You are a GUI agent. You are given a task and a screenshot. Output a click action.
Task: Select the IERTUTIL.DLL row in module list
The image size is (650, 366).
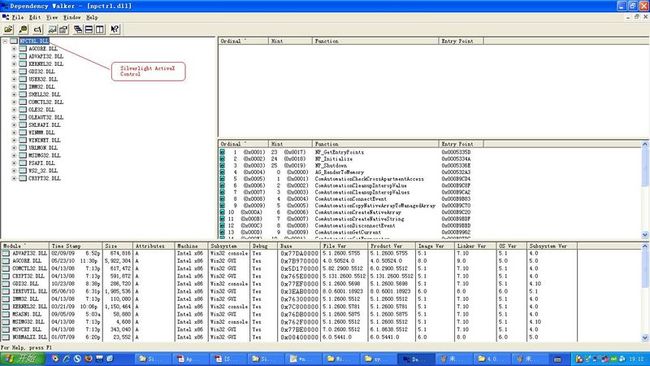pyautogui.click(x=290, y=291)
